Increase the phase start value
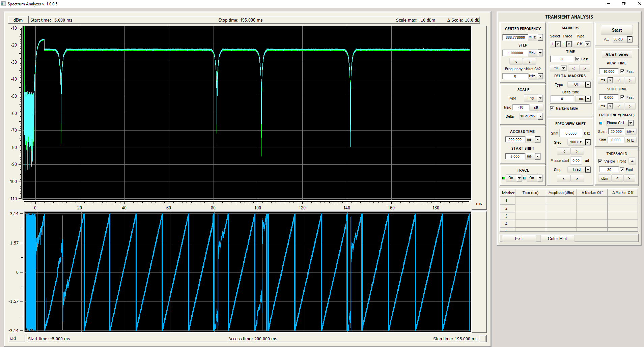This screenshot has height=347, width=644. pyautogui.click(x=577, y=178)
